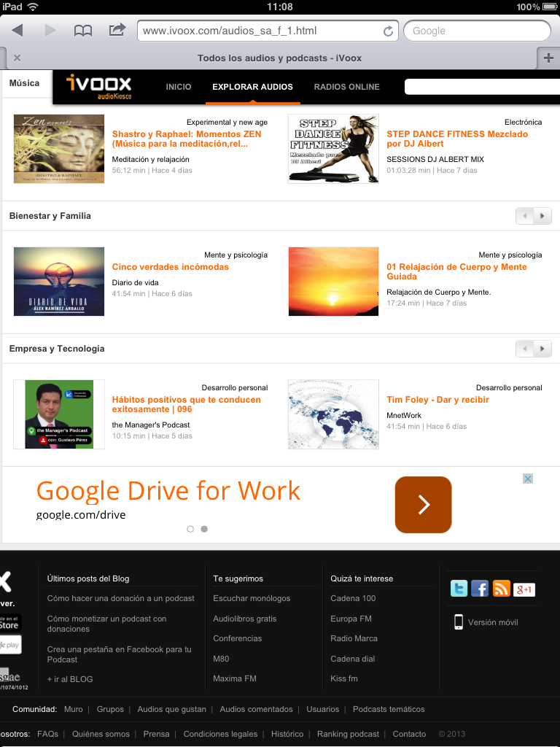
Task: Select the second ad carousel dot
Action: pos(204,529)
